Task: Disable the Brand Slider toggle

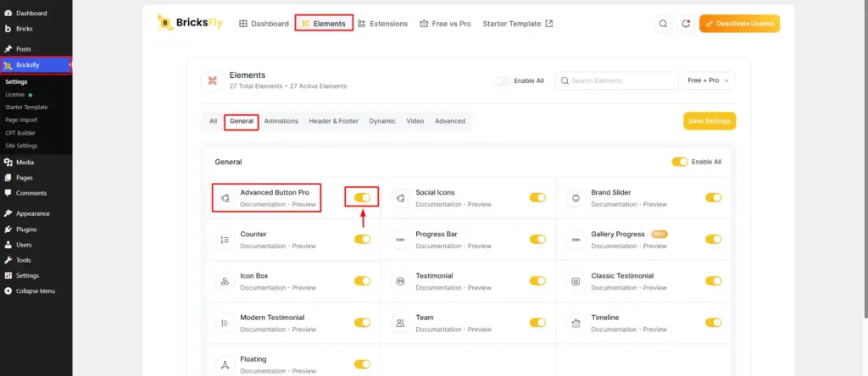Action: pos(713,197)
